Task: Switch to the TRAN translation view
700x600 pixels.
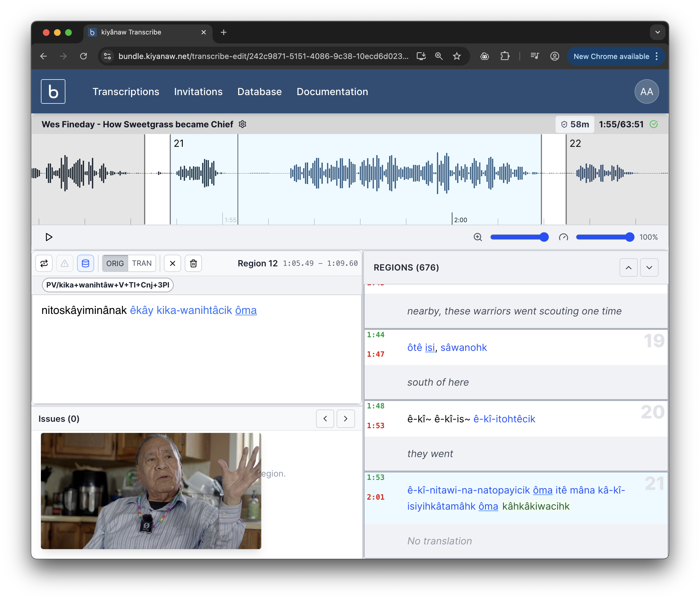Action: [x=142, y=263]
